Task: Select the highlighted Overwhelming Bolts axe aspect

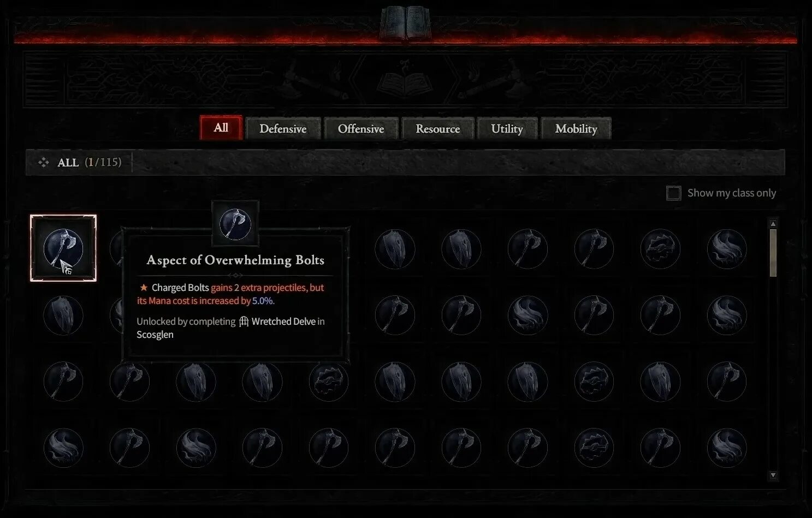Action: 63,248
